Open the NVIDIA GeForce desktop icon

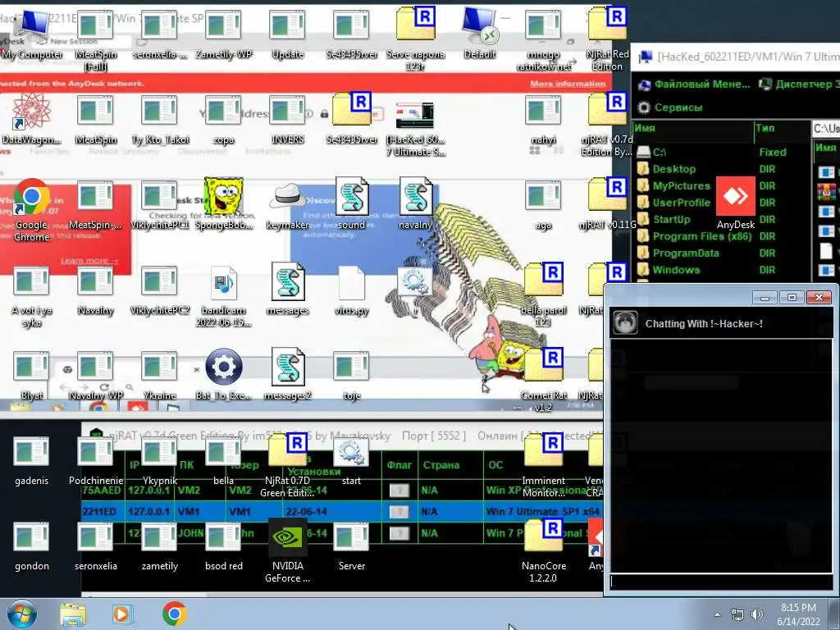point(288,550)
